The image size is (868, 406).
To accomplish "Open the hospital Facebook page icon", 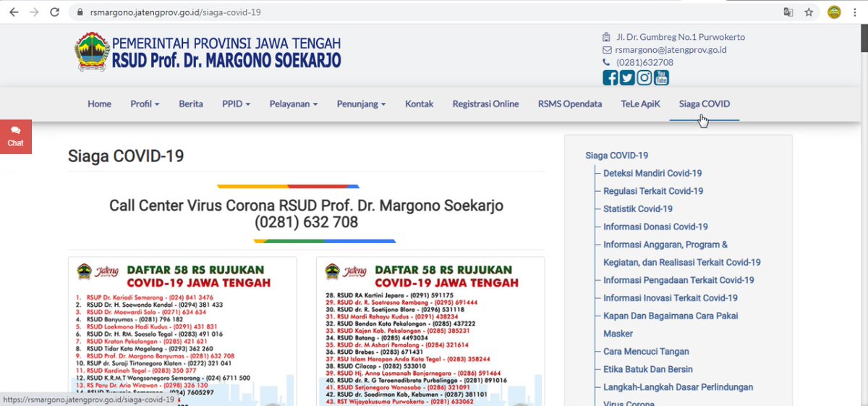I will [x=610, y=78].
